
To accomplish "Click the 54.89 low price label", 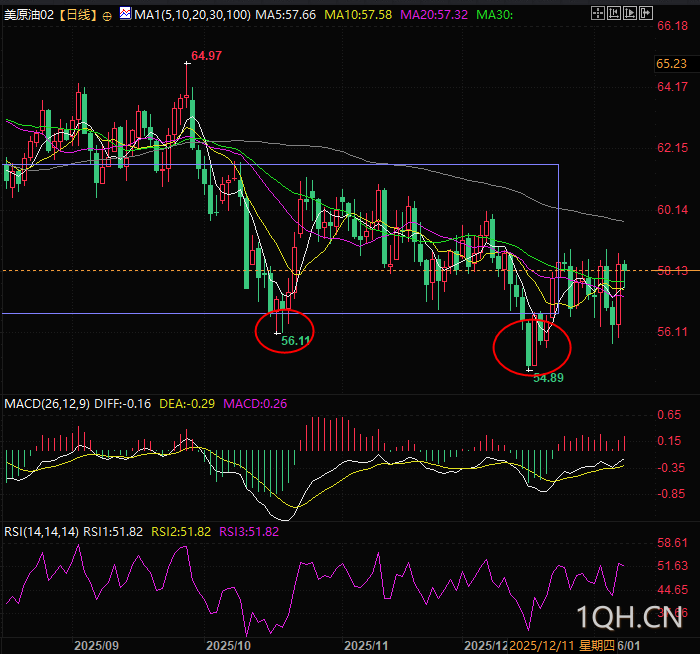I will (x=549, y=378).
